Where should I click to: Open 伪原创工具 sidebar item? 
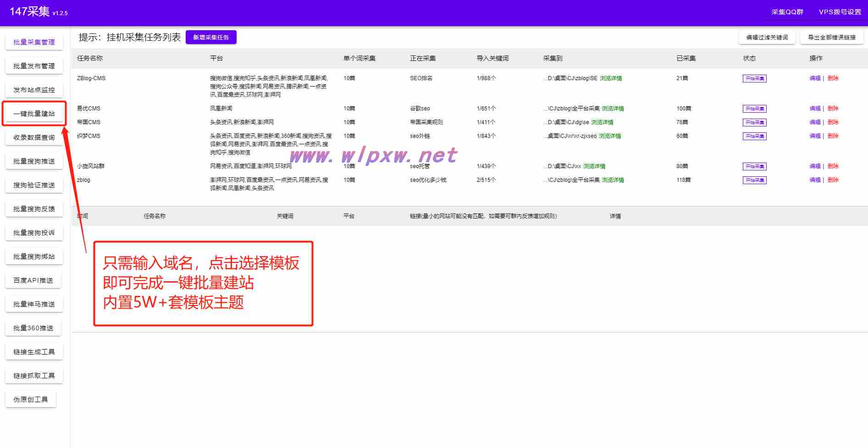[x=30, y=399]
